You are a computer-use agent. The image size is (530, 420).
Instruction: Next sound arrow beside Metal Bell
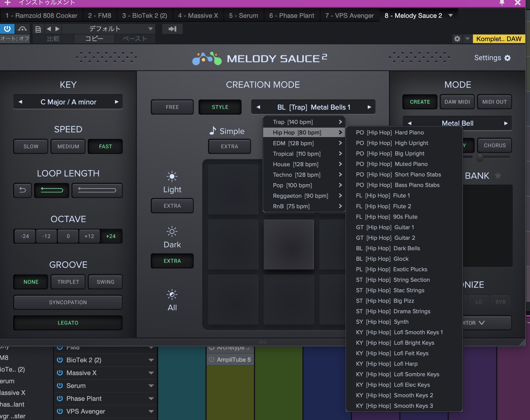pyautogui.click(x=506, y=123)
